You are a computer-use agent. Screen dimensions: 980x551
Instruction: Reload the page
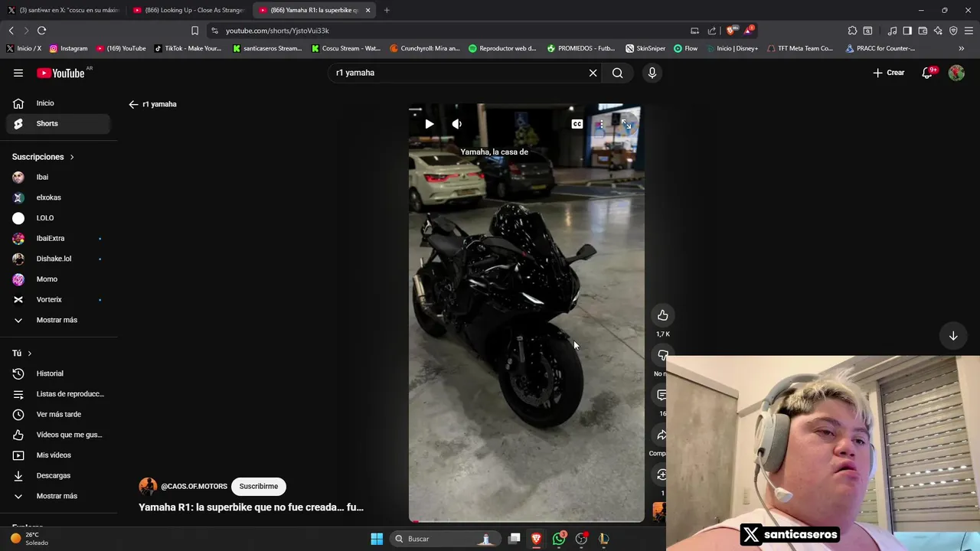click(x=41, y=31)
